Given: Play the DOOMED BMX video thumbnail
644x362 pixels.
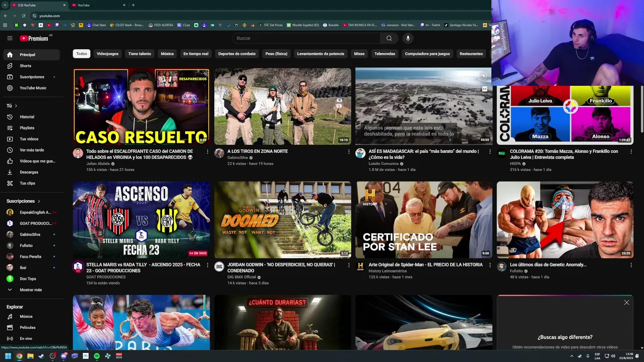Looking at the screenshot, I should (283, 220).
